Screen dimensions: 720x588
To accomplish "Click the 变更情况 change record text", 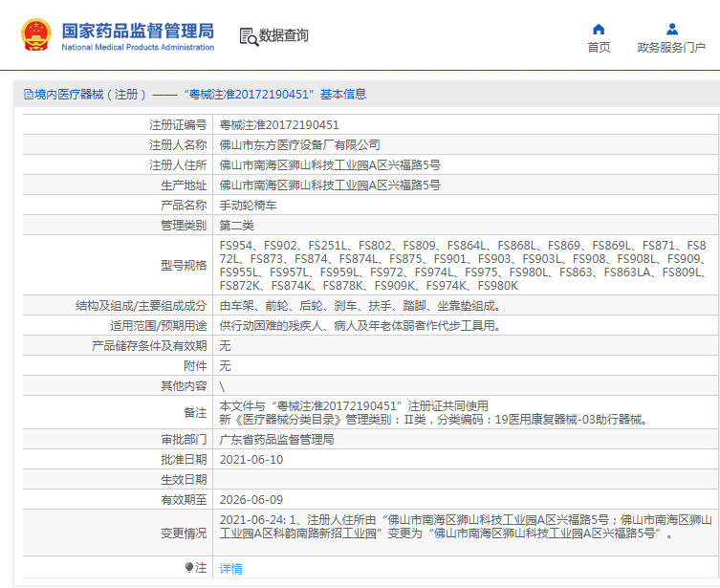I will pyautogui.click(x=466, y=527).
